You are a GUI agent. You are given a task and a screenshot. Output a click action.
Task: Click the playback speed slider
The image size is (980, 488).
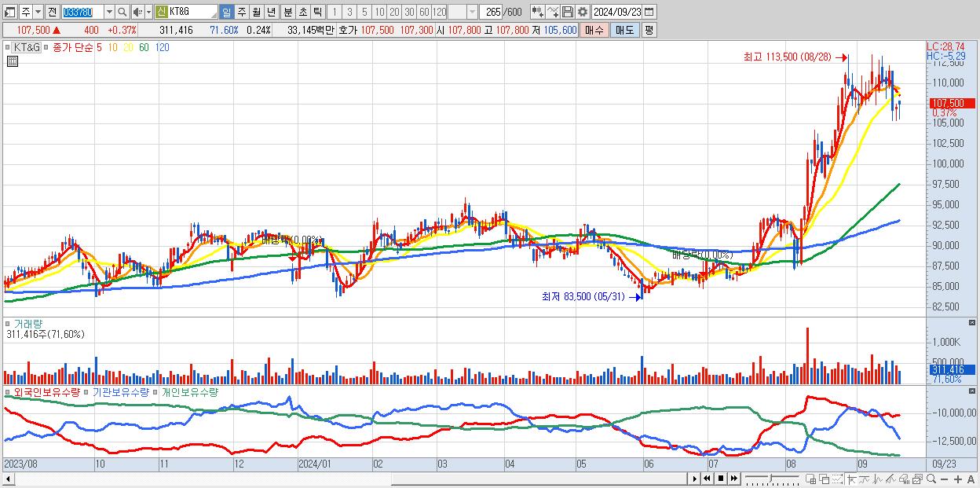(772, 479)
